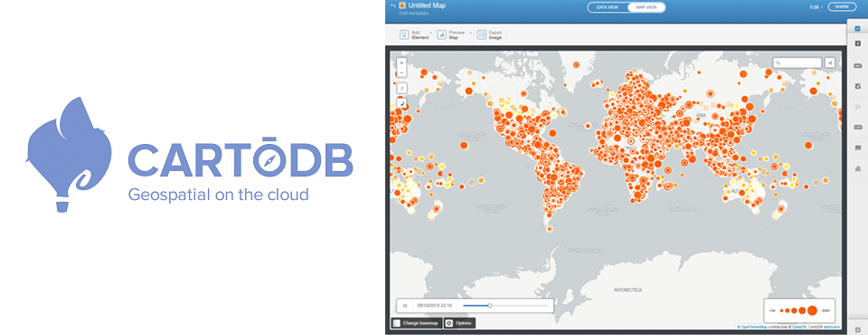868x335 pixels.
Task: Pause the time animation
Action: pos(405,306)
